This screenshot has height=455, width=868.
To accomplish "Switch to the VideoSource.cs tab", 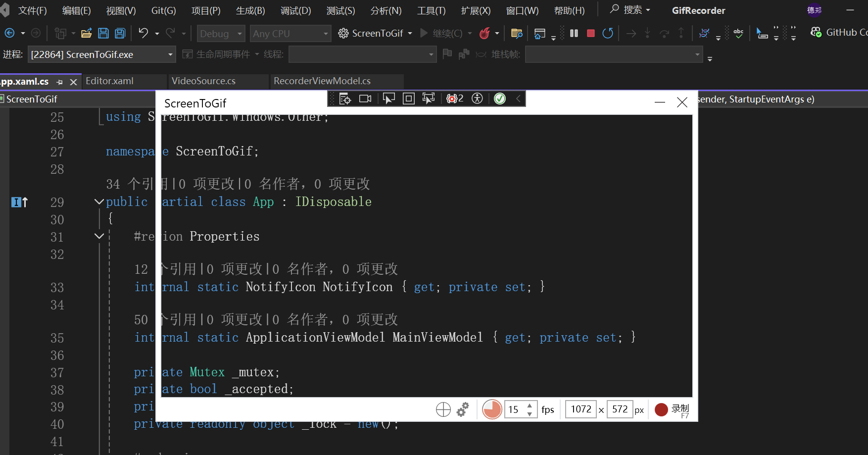I will coord(203,81).
